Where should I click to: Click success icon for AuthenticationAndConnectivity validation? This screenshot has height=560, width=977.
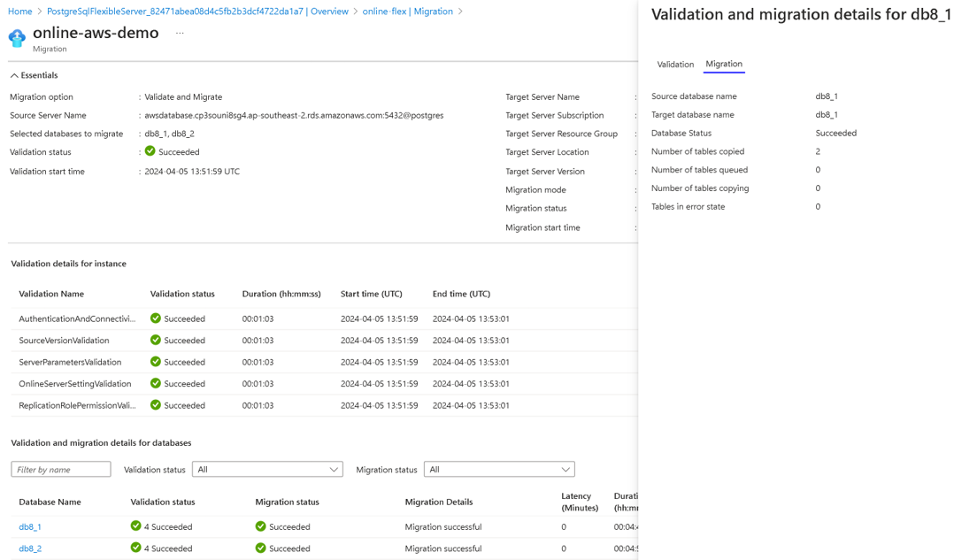156,318
